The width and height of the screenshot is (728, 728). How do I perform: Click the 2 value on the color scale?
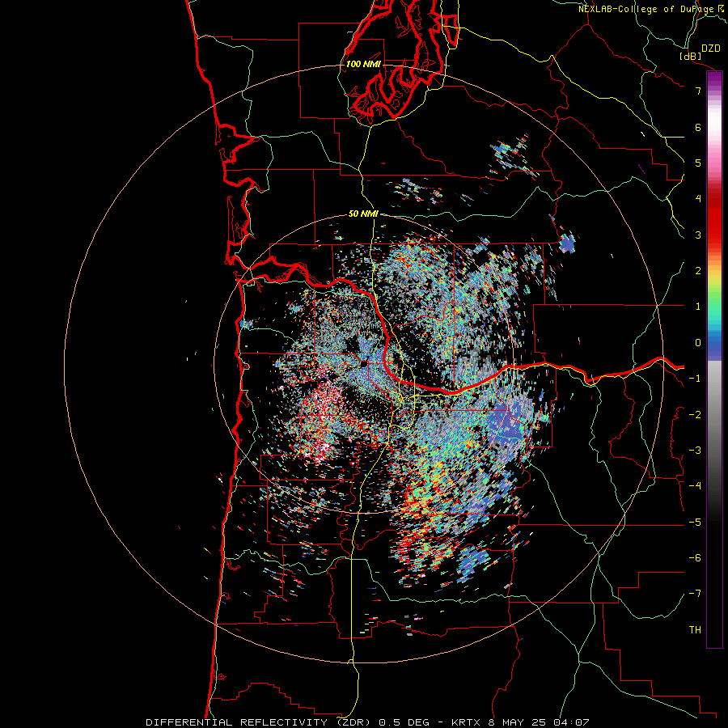pyautogui.click(x=698, y=271)
